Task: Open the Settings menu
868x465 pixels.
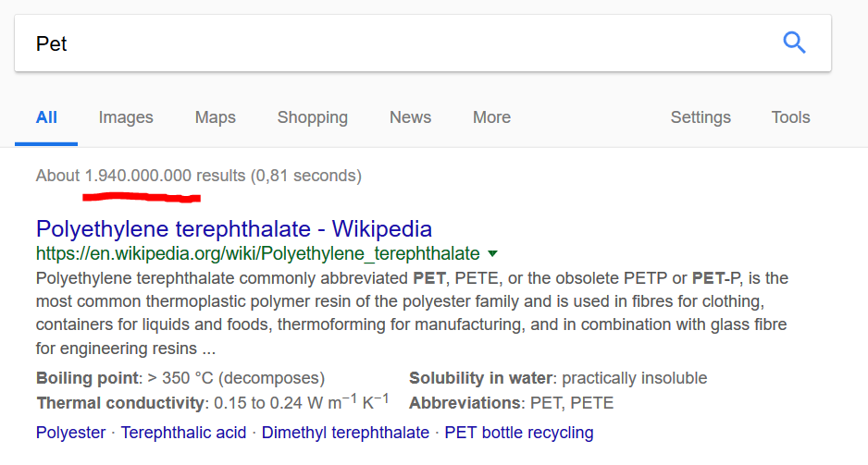Action: pyautogui.click(x=701, y=117)
